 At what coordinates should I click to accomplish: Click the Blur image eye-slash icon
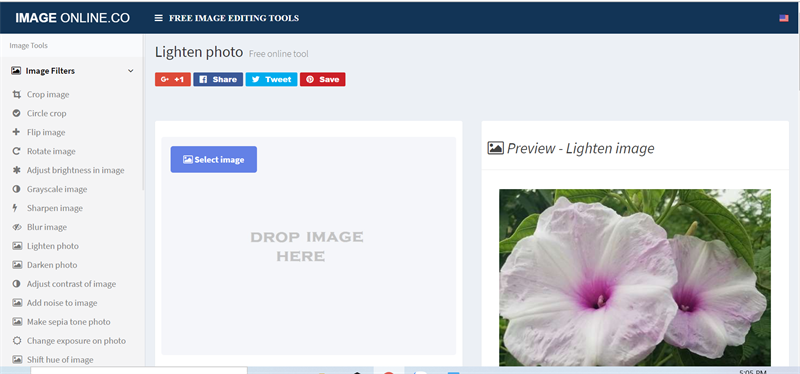pyautogui.click(x=17, y=227)
